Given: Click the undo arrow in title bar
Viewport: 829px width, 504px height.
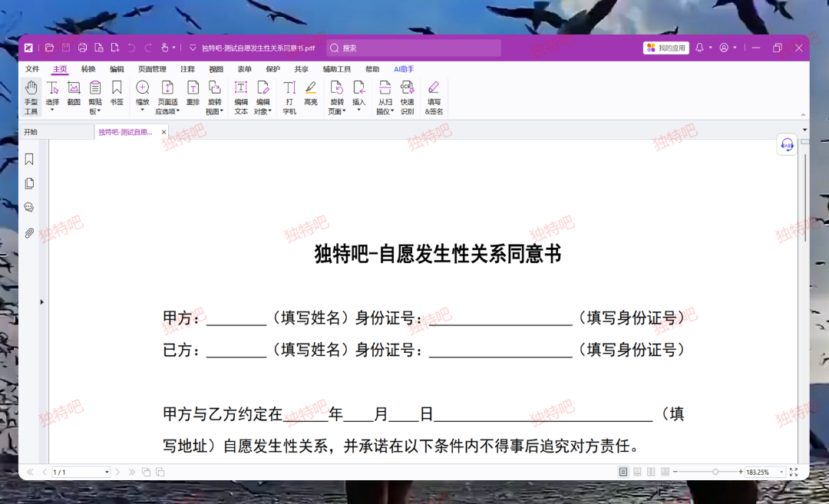Looking at the screenshot, I should (132, 48).
